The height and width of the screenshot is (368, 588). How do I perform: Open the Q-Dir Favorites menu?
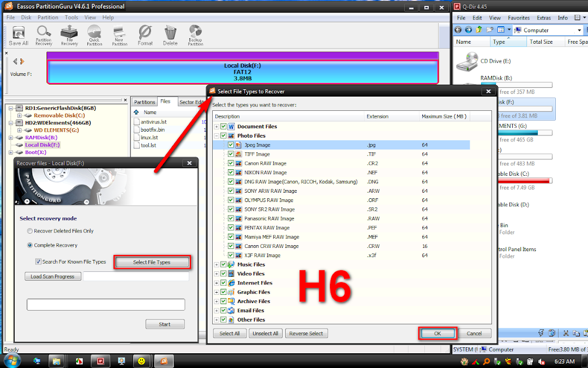519,17
